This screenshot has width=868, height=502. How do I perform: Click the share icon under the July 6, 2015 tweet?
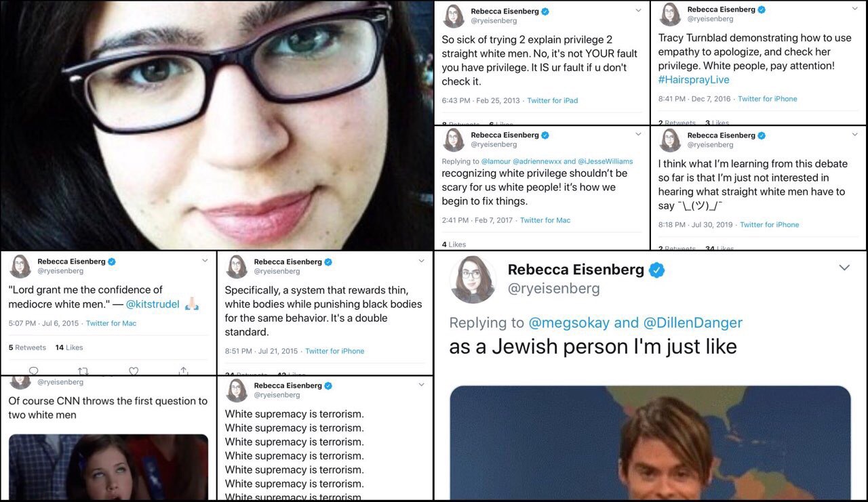pos(183,371)
